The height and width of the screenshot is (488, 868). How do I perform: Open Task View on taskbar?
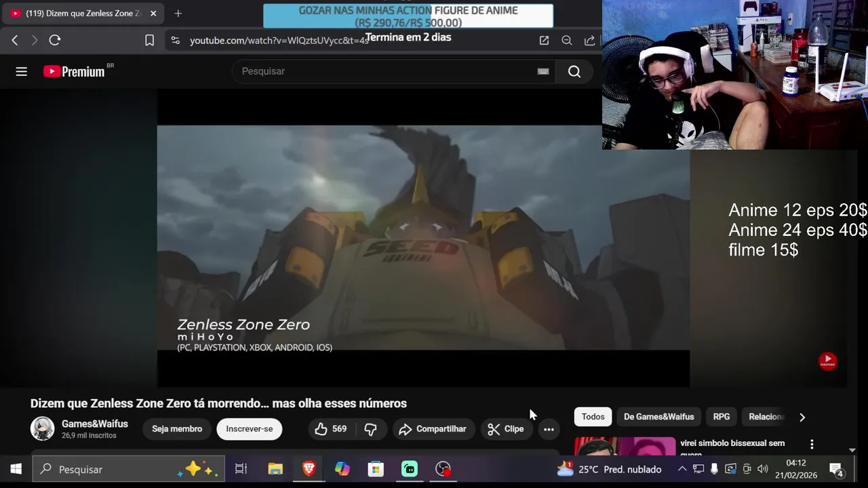point(241,469)
